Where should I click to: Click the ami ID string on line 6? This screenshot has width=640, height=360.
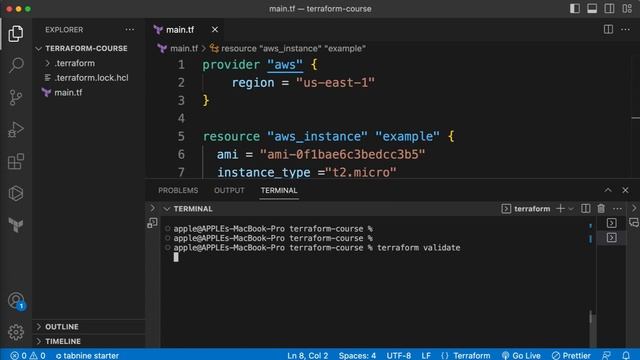pos(342,154)
